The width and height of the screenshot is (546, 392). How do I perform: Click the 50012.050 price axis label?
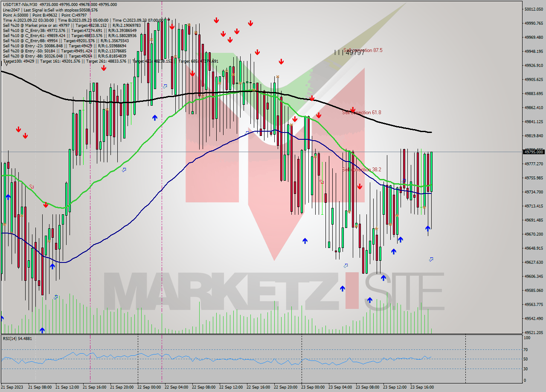(x=534, y=9)
